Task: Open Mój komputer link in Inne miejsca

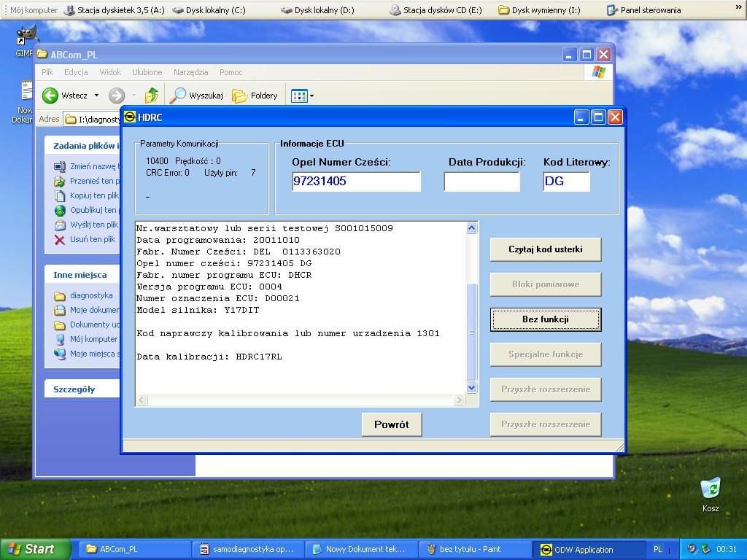Action: pos(93,339)
